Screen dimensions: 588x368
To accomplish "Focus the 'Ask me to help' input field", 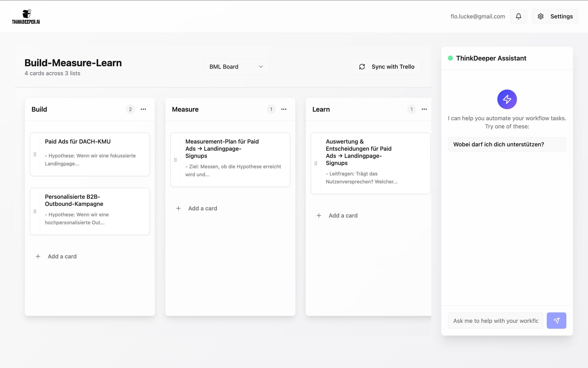I will coord(495,321).
